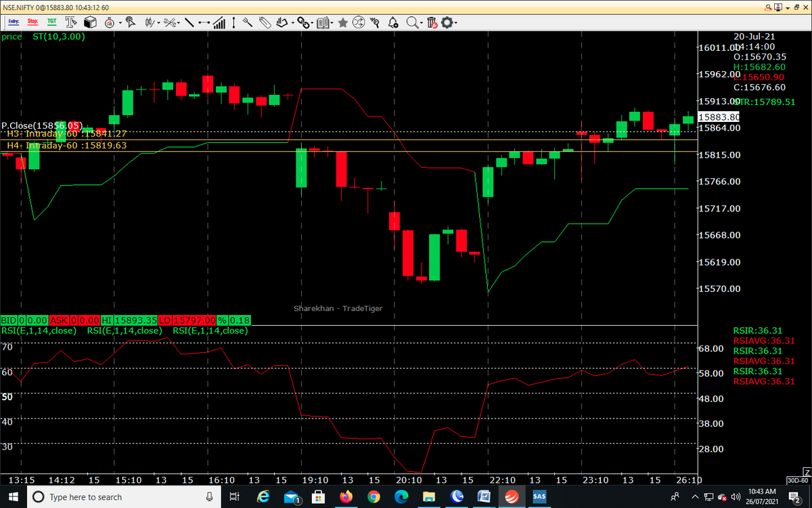Click the 'H3- Intraday-60 :15841.27' label
Viewport: 812px width, 508px height.
(67, 135)
